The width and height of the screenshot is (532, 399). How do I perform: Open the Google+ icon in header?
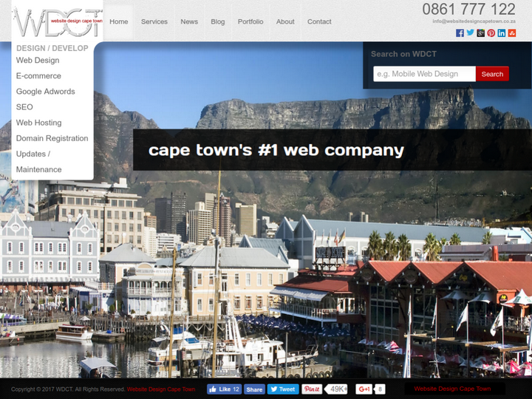(x=480, y=33)
